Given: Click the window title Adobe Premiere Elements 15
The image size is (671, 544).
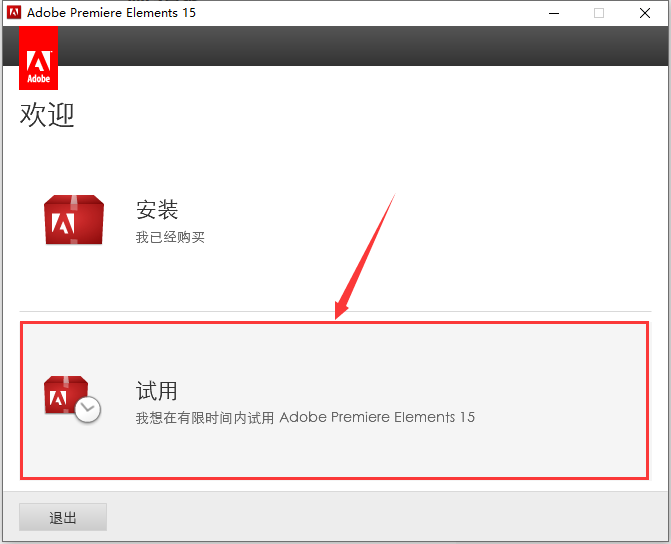Looking at the screenshot, I should tap(111, 13).
